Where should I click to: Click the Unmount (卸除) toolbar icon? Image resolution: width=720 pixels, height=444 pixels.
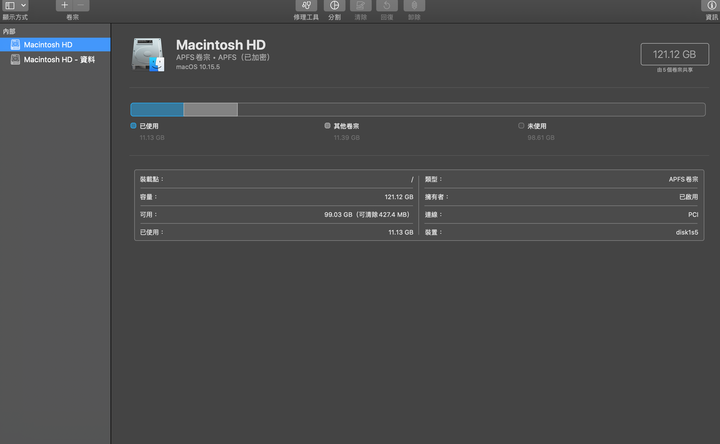coord(414,6)
